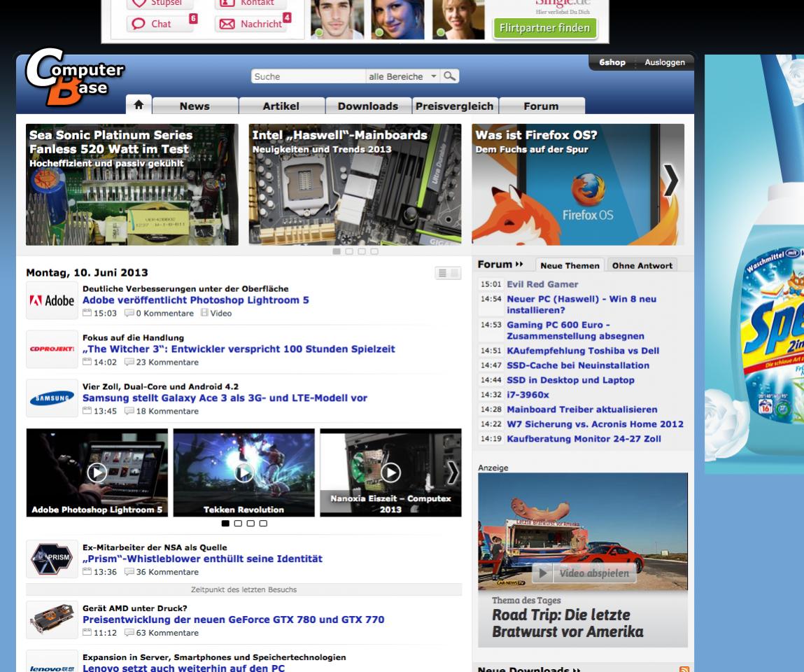Advance video carousel with right arrow
Image resolution: width=804 pixels, height=672 pixels.
[453, 472]
